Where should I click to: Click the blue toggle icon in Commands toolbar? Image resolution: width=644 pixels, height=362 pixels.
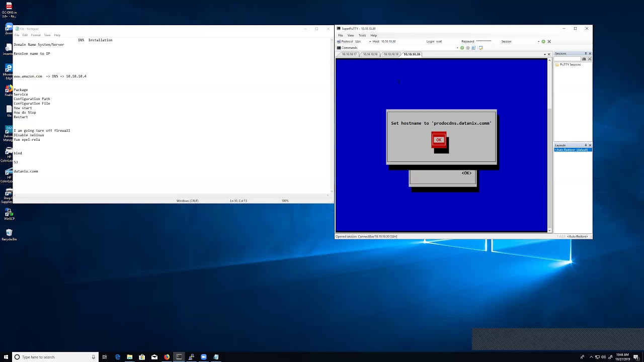click(x=473, y=48)
